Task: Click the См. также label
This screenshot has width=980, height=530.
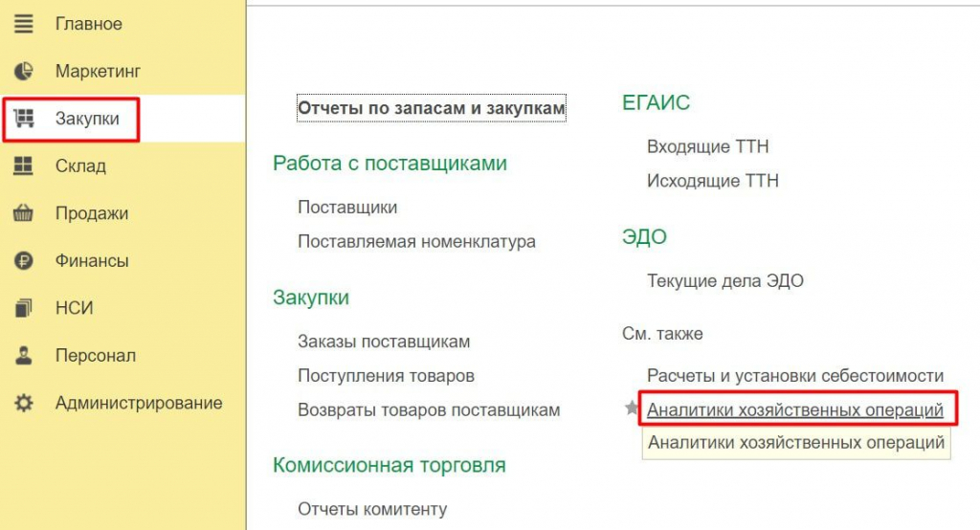Action: point(662,333)
